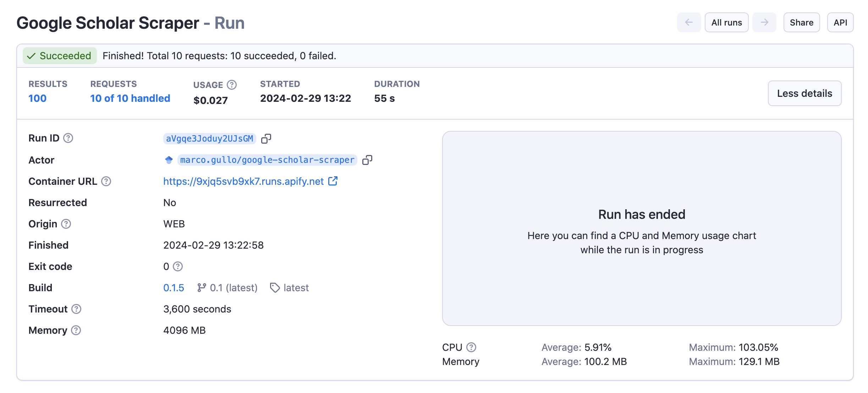Click the Memory help icon
Viewport: 868px width, 393px height.
(76, 330)
